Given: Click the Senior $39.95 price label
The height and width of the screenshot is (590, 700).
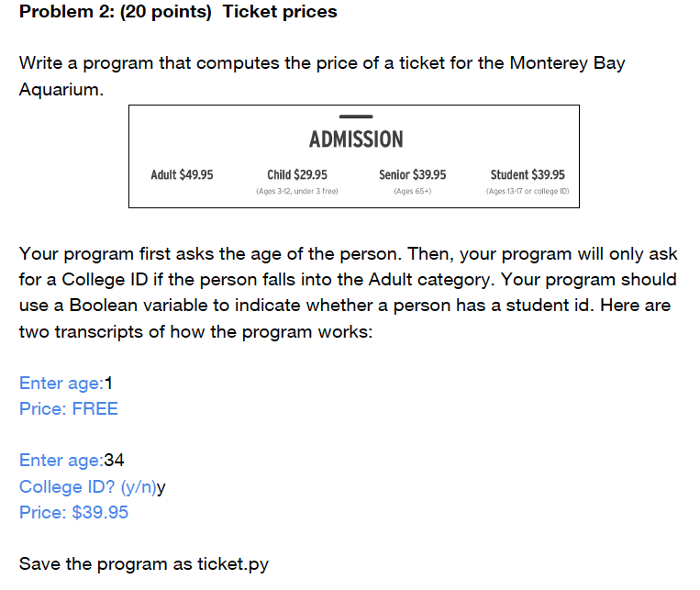Looking at the screenshot, I should [x=413, y=174].
